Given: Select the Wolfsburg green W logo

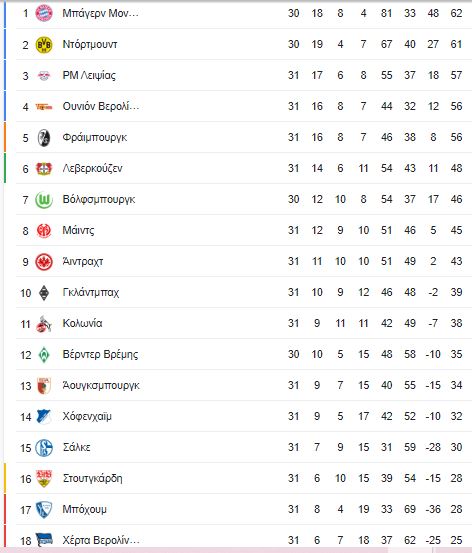Looking at the screenshot, I should click(x=44, y=200).
